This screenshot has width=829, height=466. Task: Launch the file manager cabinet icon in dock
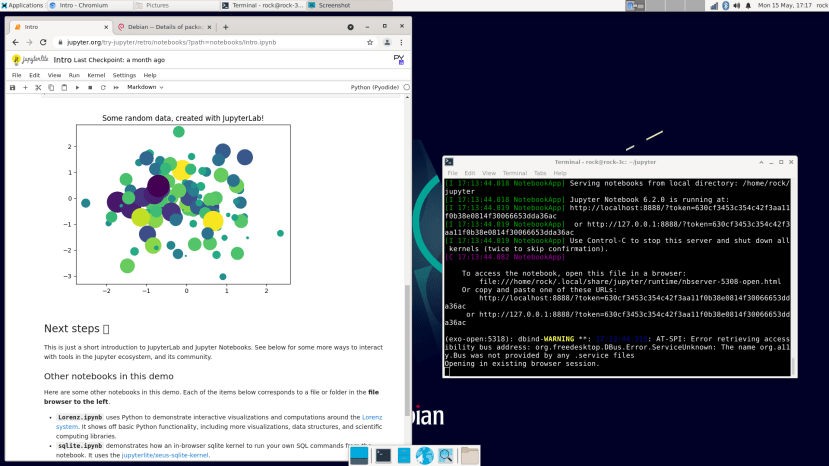(403, 455)
